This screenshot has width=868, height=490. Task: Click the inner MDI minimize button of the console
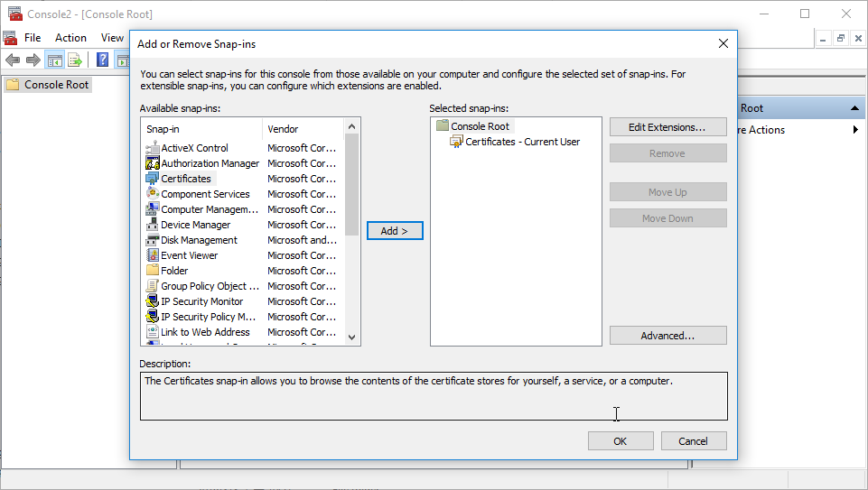click(823, 38)
